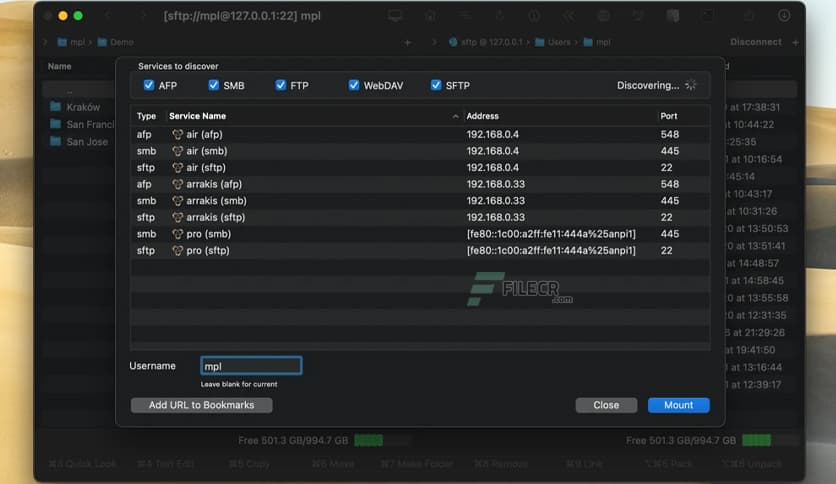836x484 pixels.
Task: Click the Kraków folder icon
Action: [57, 107]
